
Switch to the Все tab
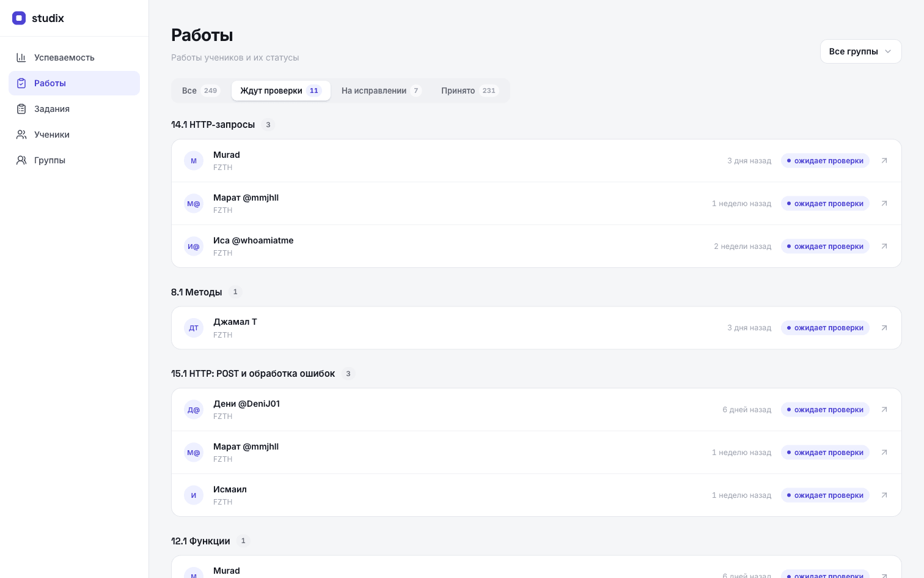coord(200,91)
